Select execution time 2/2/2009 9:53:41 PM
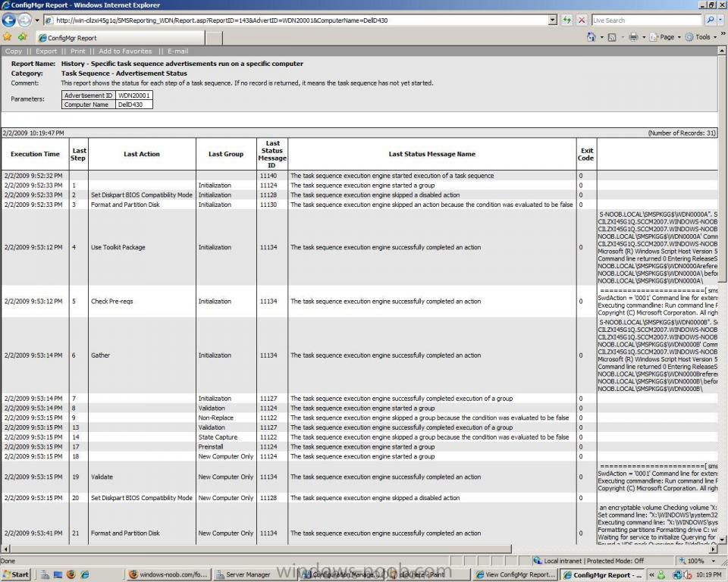The width and height of the screenshot is (728, 582). coord(33,533)
